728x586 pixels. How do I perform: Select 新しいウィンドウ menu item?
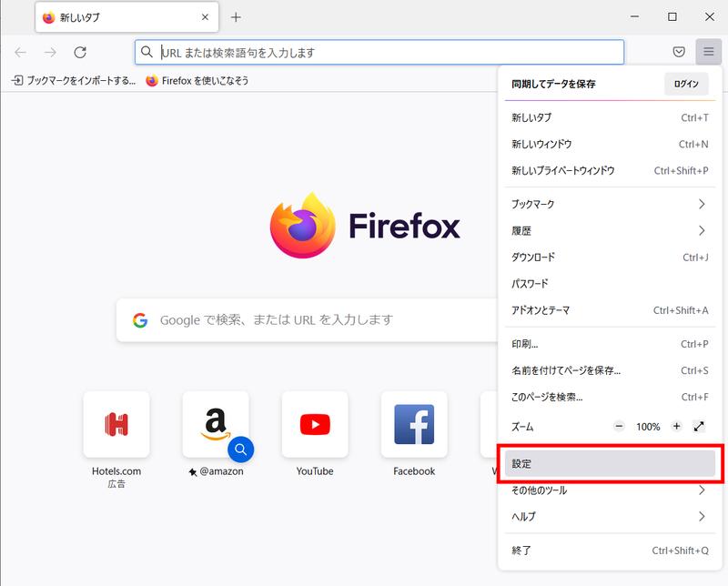[610, 144]
